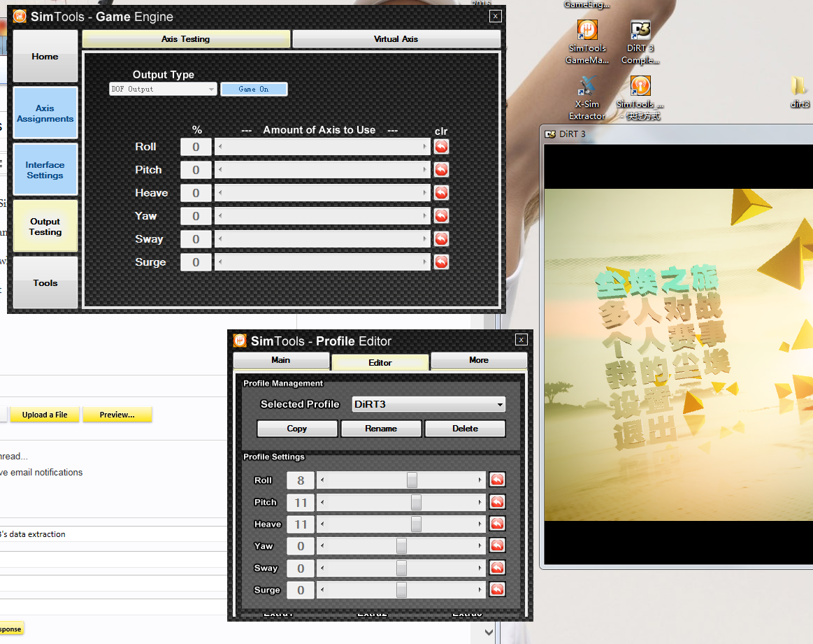Open X-Sim Extractor desktop shortcut

click(587, 99)
